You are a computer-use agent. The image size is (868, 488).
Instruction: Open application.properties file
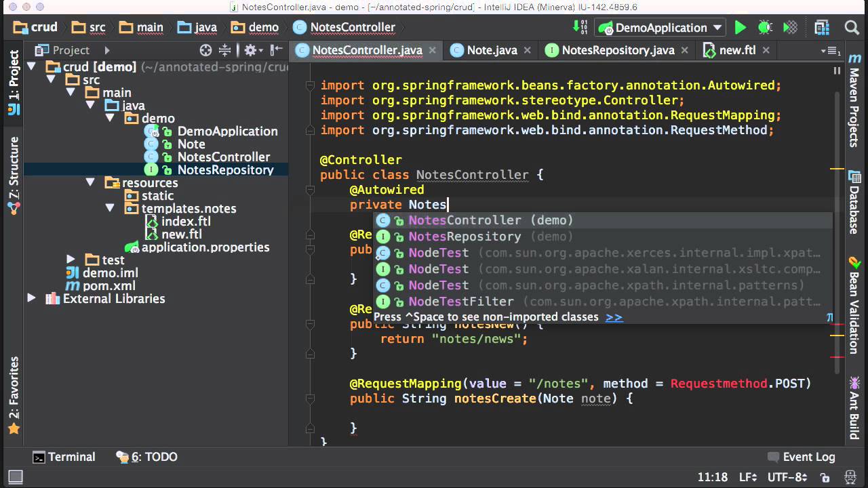coord(205,247)
